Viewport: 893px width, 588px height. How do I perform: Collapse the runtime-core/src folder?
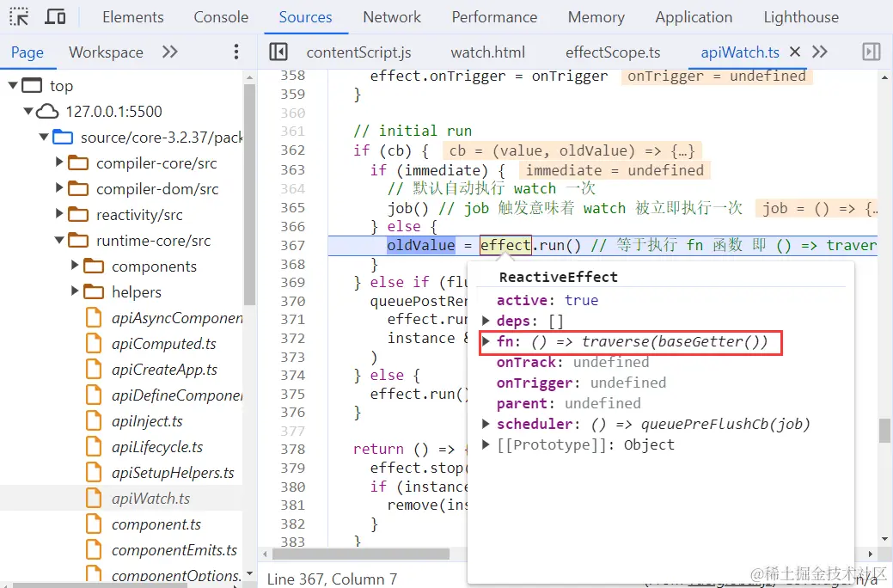click(x=59, y=240)
